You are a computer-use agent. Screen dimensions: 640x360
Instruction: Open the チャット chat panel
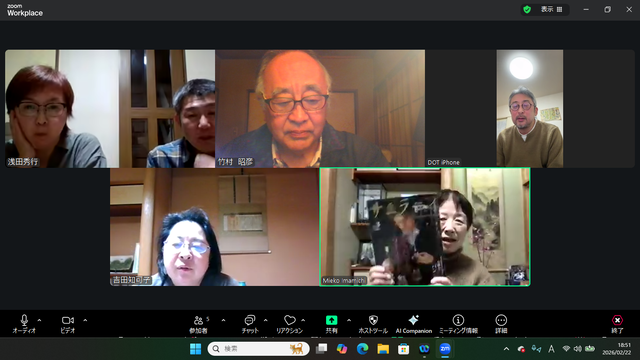(250, 324)
